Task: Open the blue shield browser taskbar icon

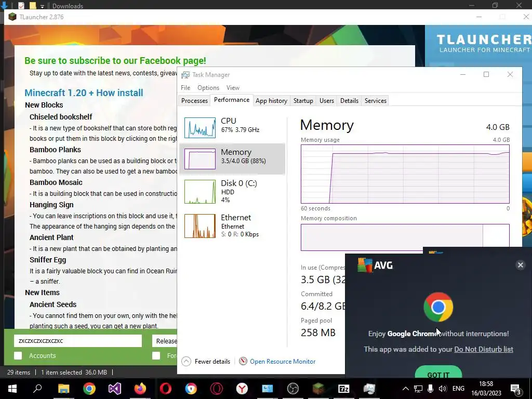Action: pos(191,389)
